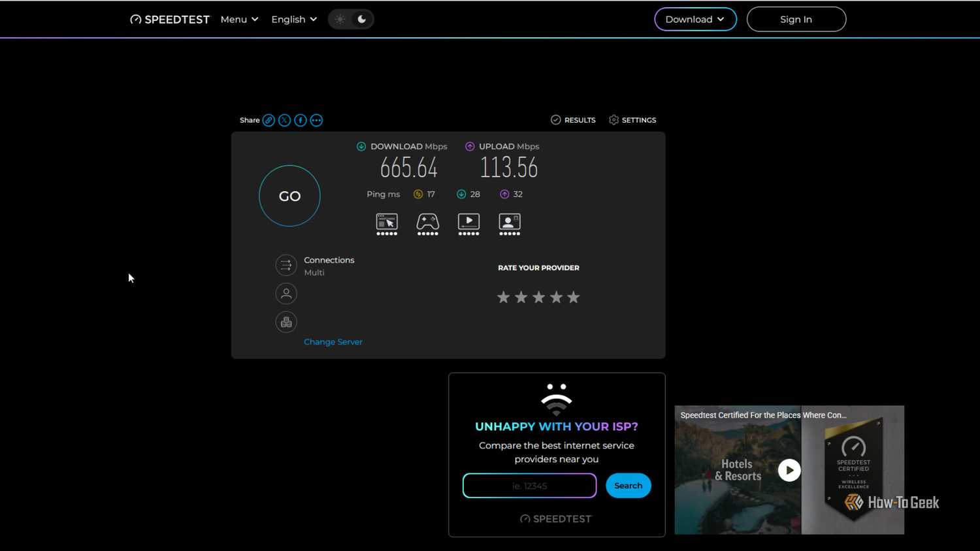The width and height of the screenshot is (980, 551).
Task: Click the download speed value 665.64
Action: click(x=409, y=168)
